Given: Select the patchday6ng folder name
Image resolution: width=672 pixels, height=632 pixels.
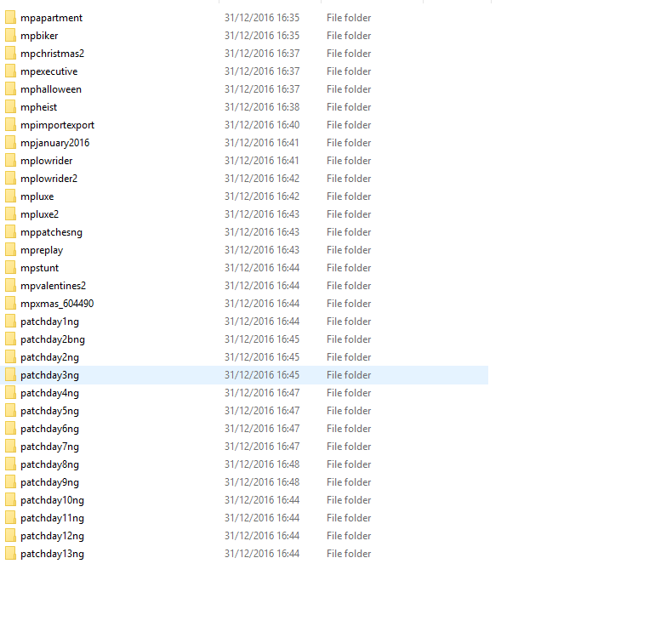Looking at the screenshot, I should pos(49,429).
